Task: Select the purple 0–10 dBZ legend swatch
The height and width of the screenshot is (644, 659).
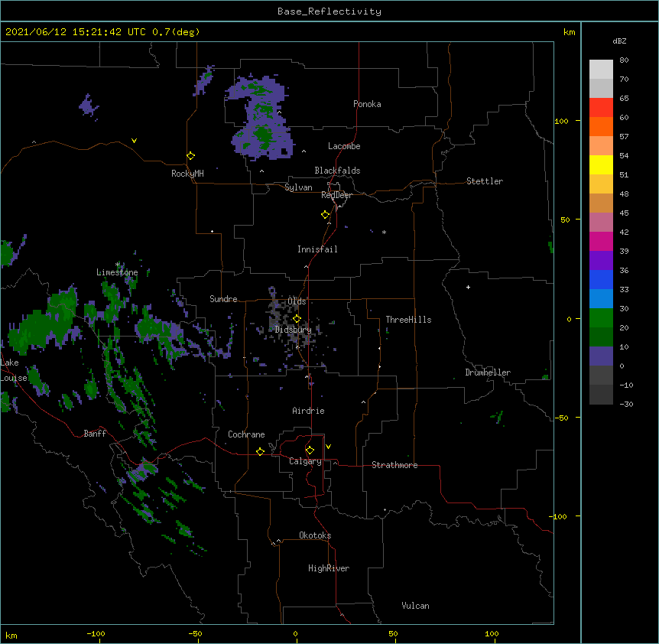Action: (601, 356)
